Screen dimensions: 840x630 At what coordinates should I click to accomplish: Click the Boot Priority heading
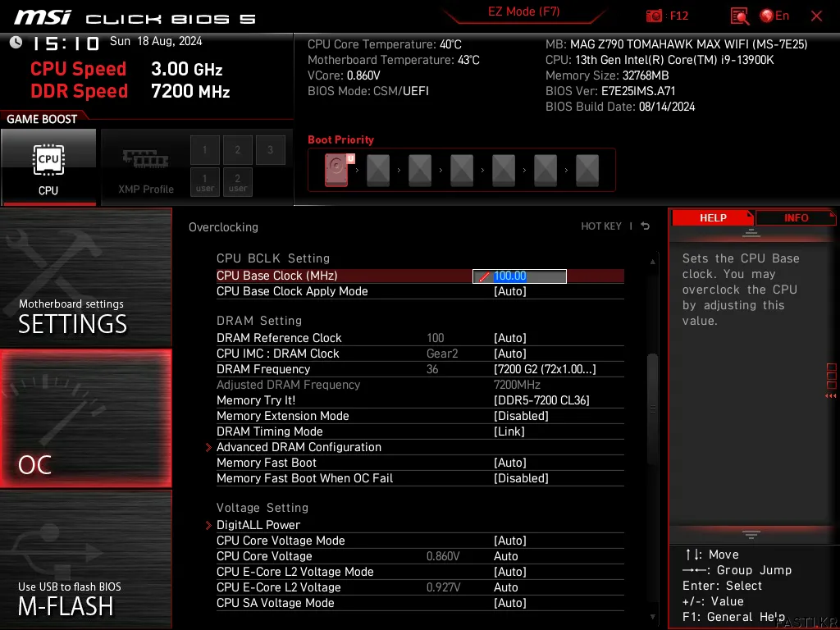[340, 139]
